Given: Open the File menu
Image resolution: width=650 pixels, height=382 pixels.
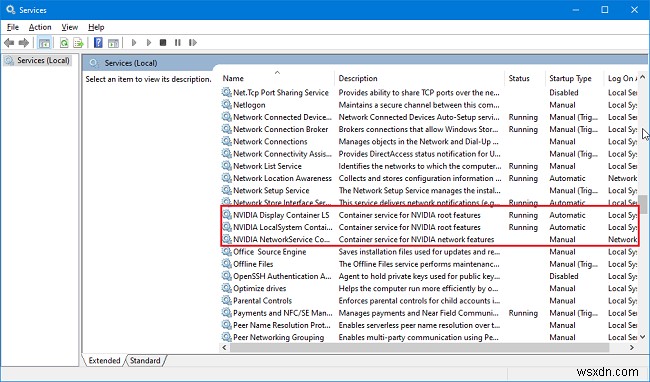Looking at the screenshot, I should 13,27.
